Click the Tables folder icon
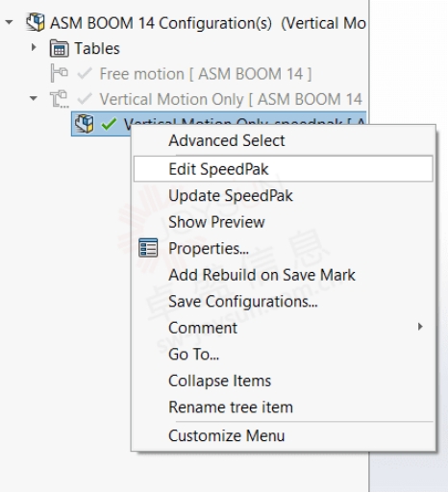 tap(59, 48)
